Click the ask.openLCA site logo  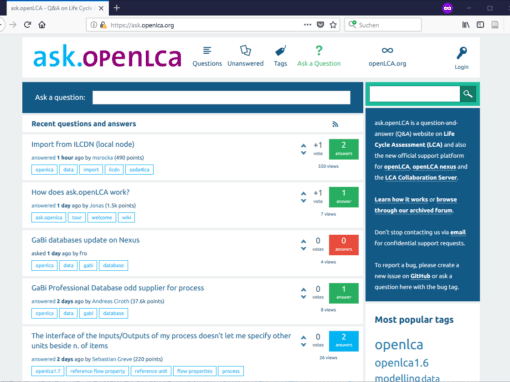click(107, 57)
